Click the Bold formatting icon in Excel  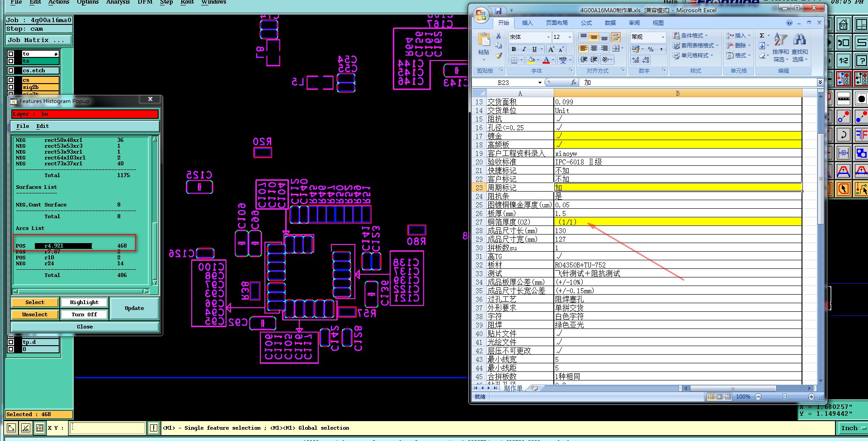514,49
